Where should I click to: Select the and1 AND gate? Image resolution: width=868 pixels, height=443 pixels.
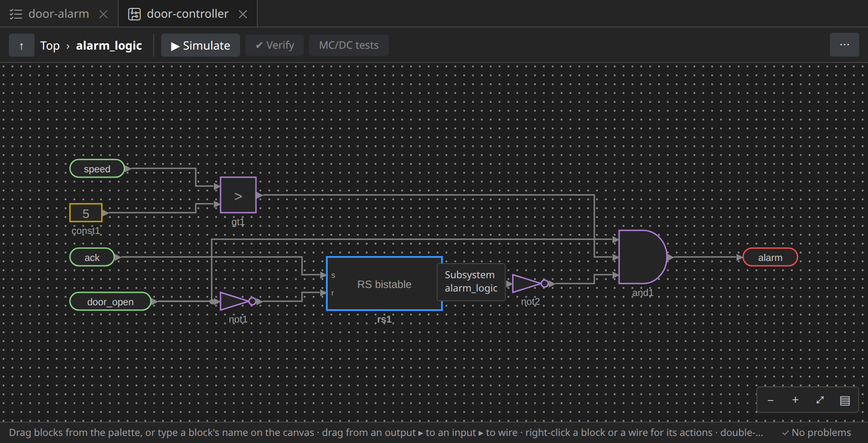click(643, 257)
